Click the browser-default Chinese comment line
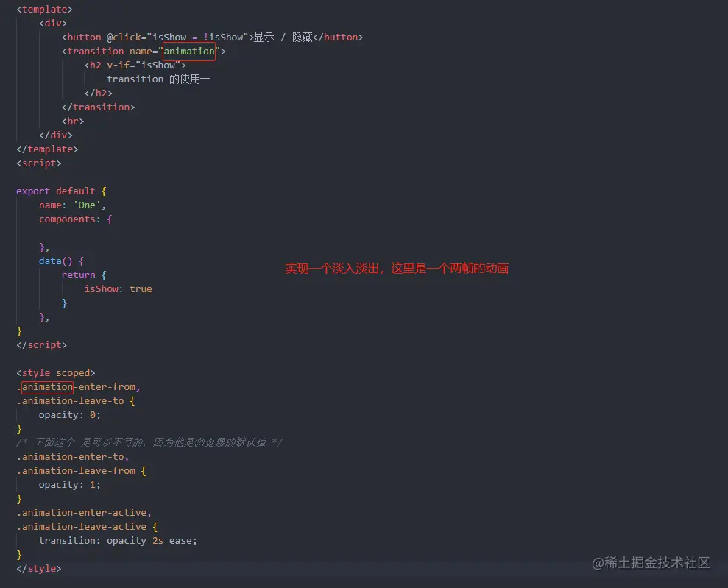The width and height of the screenshot is (728, 588). [147, 442]
